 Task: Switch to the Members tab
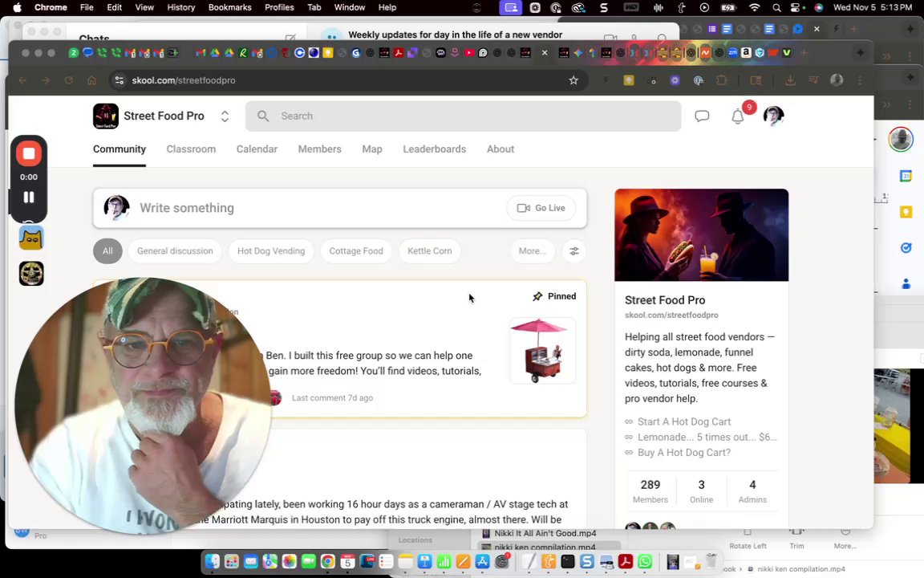[x=319, y=149]
